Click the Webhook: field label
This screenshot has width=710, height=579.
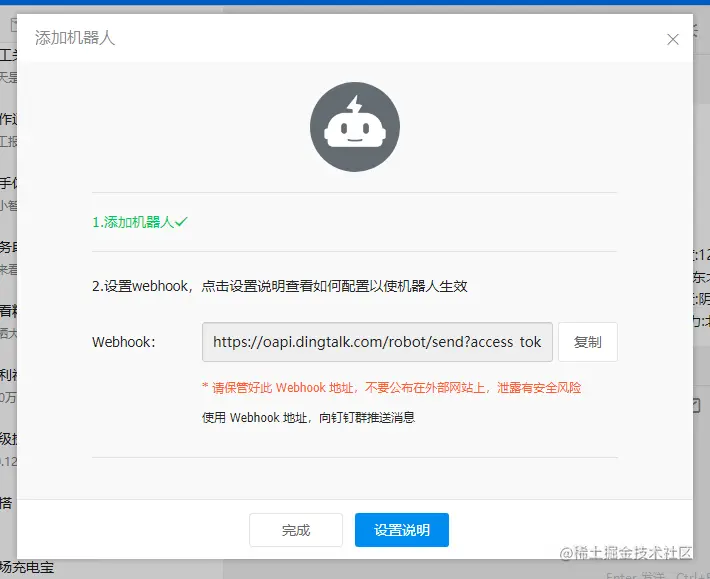pyautogui.click(x=124, y=342)
